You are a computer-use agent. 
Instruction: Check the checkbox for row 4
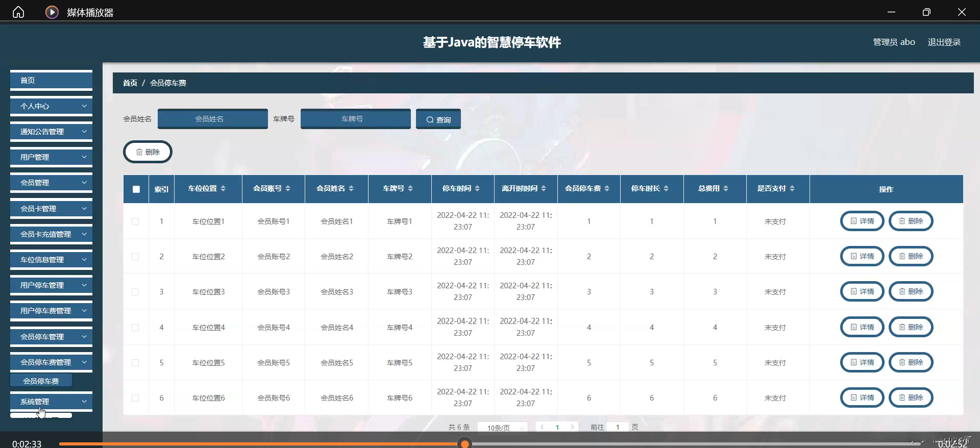(x=135, y=328)
